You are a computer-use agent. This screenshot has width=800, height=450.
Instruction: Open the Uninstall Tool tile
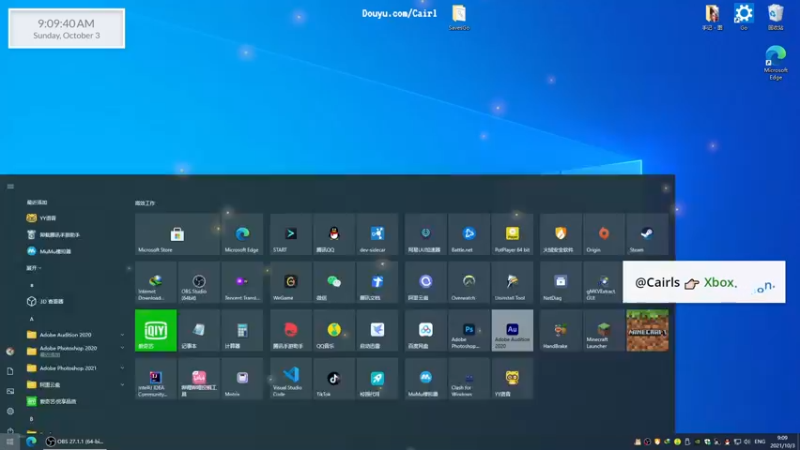tap(512, 282)
